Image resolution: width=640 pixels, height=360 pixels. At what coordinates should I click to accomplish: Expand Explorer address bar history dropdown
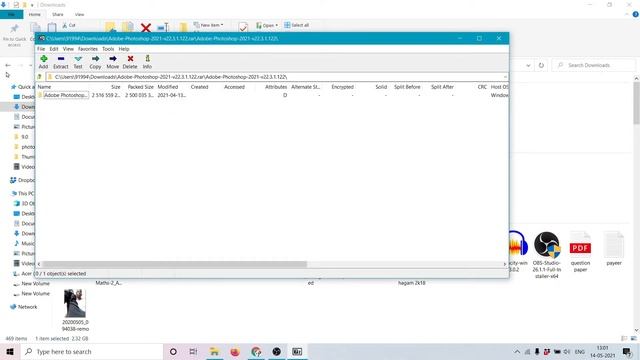pyautogui.click(x=528, y=65)
